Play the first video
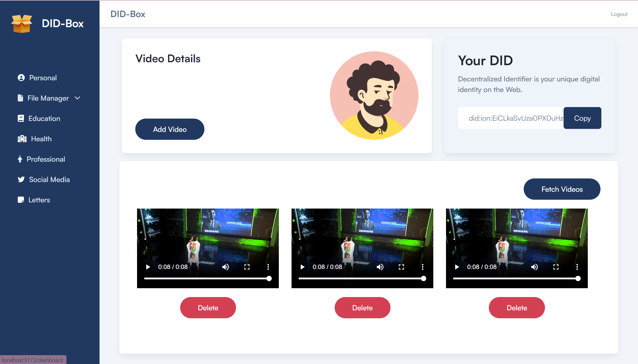Image resolution: width=638 pixels, height=364 pixels. [148, 267]
